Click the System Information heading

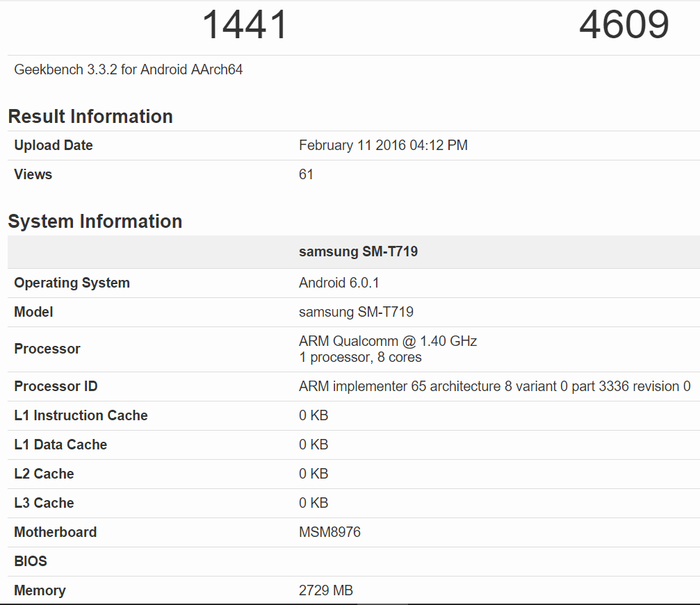click(x=95, y=222)
